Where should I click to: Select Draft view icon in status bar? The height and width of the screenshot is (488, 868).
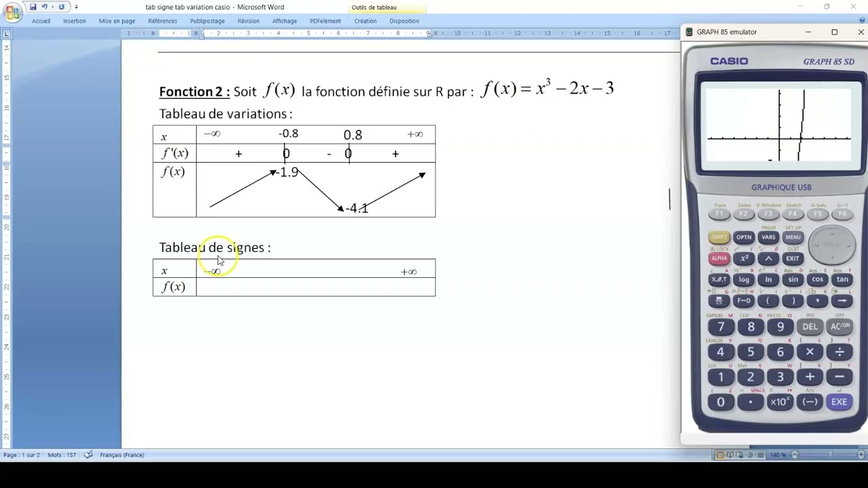coord(761,455)
